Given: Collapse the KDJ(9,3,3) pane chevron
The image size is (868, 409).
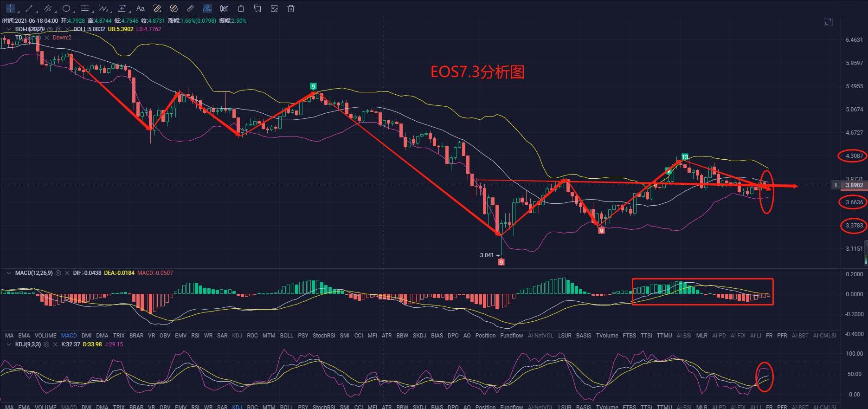Looking at the screenshot, I should pos(8,344).
